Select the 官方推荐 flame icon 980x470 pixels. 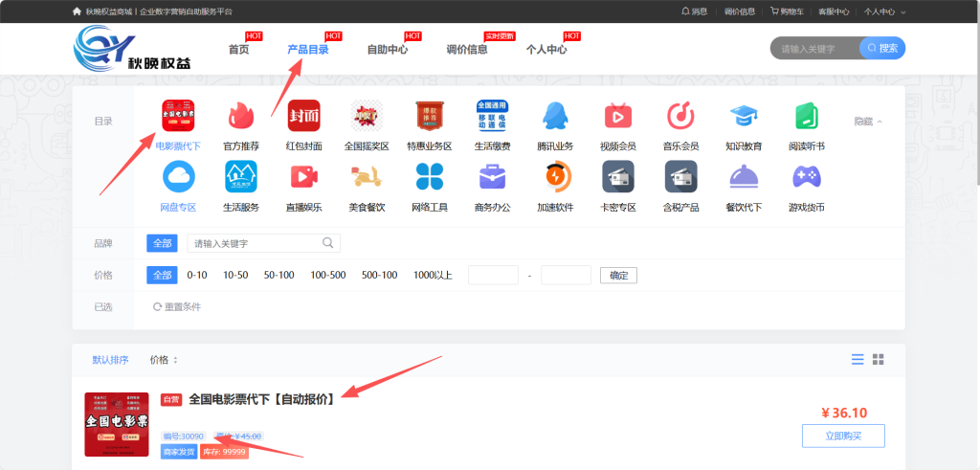[x=240, y=116]
